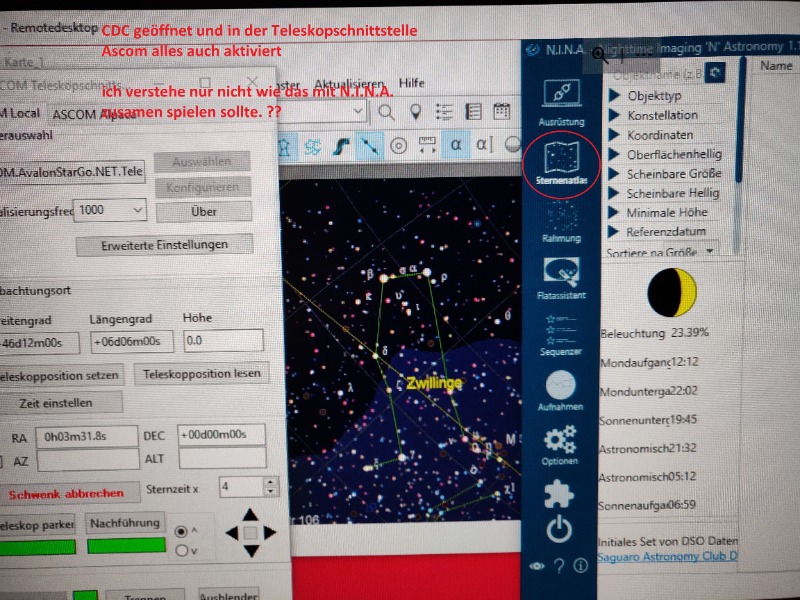This screenshot has width=800, height=600.
Task: Click the Teleskop parken button
Action: pyautogui.click(x=39, y=525)
